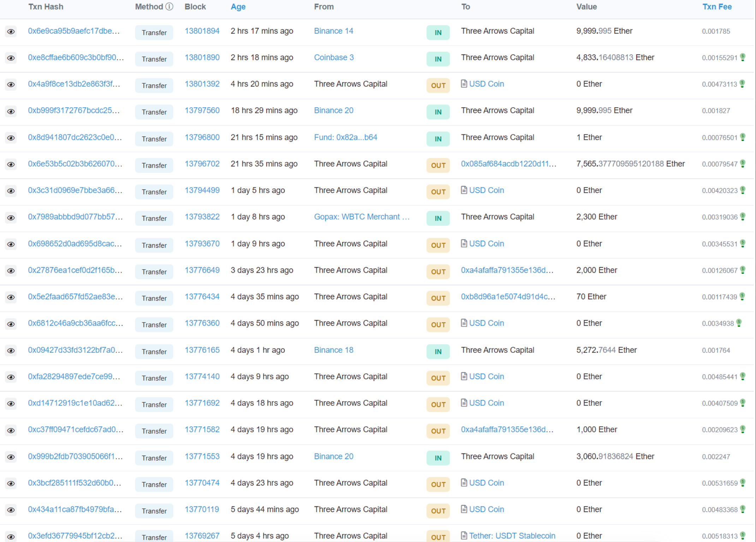756x542 pixels.
Task: Click the eye icon for transaction 0x5e2faad657fd52ae83e
Action: [x=11, y=297]
